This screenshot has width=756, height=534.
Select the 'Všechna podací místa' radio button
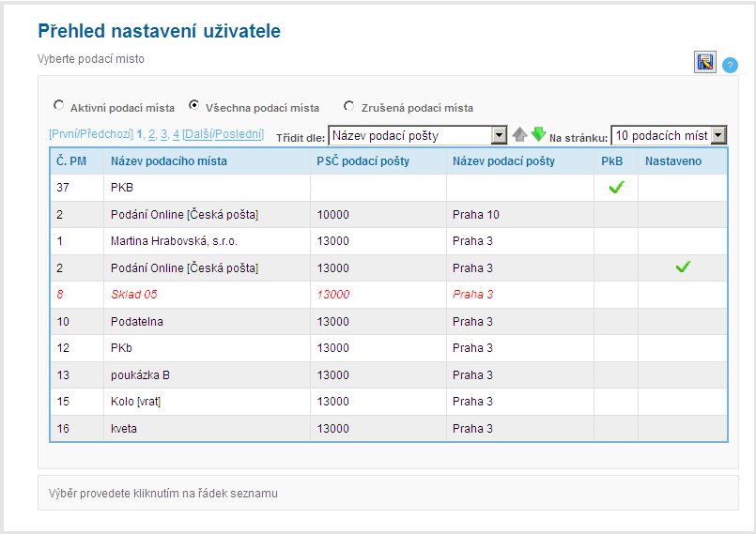pyautogui.click(x=194, y=106)
